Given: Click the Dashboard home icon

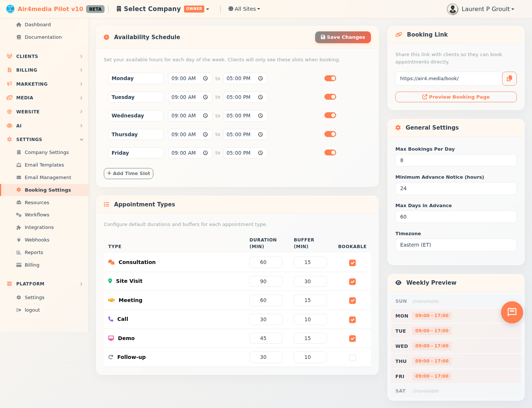Looking at the screenshot, I should (19, 25).
